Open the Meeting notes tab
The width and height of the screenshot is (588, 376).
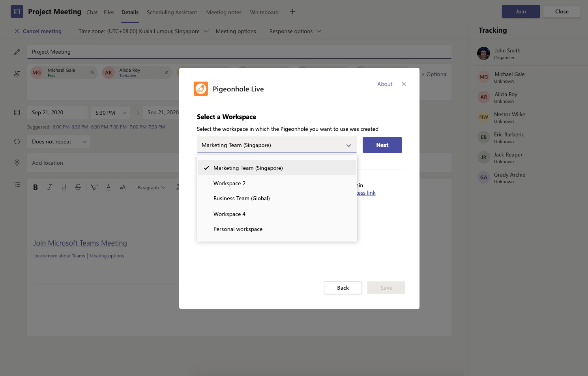coord(224,12)
